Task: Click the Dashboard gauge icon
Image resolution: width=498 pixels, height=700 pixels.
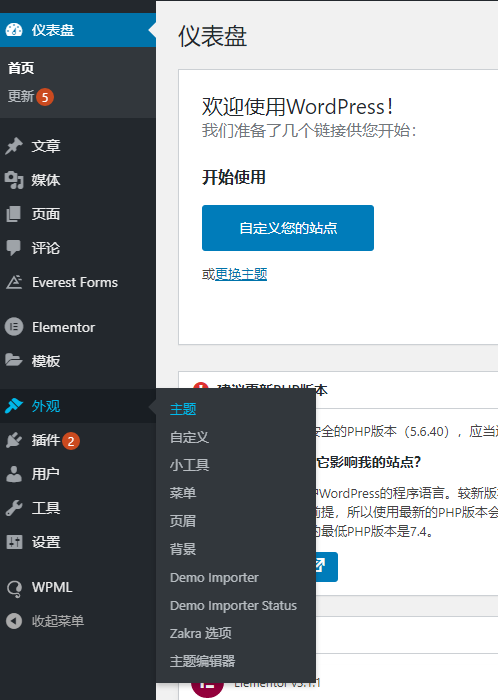Action: (14, 30)
